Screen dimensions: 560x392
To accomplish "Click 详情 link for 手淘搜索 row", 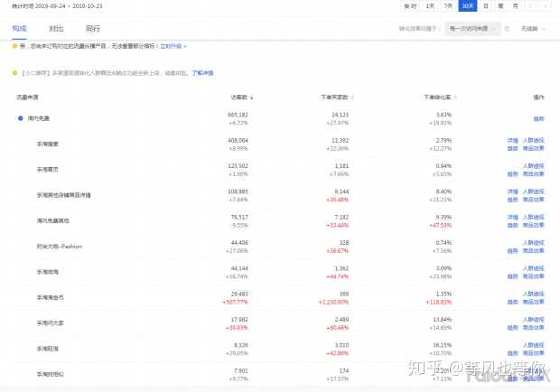I will tap(512, 140).
